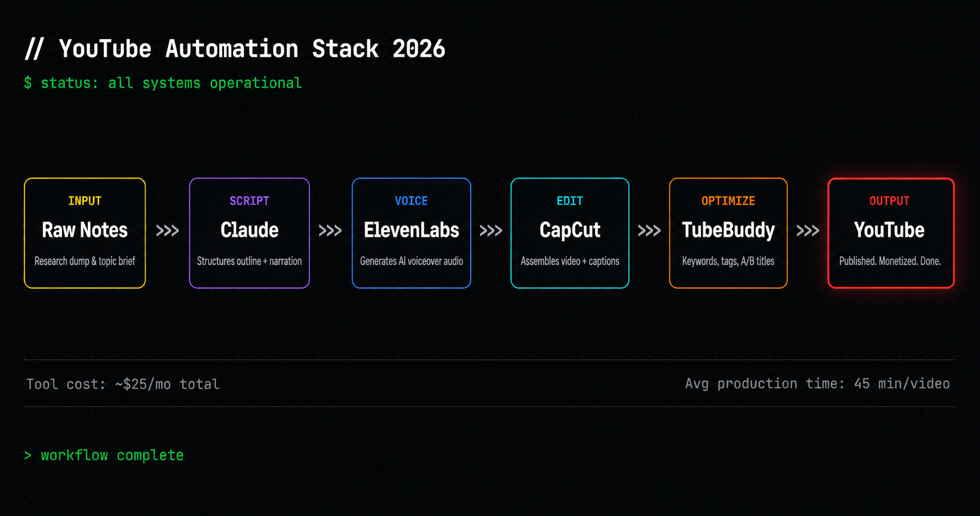The height and width of the screenshot is (516, 980).
Task: Select the "CapCut" card heading
Action: (x=570, y=230)
